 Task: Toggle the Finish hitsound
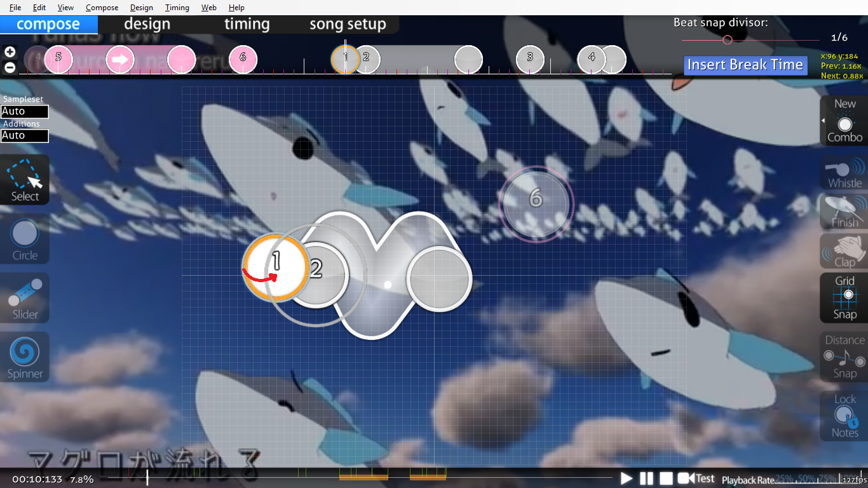(x=844, y=212)
